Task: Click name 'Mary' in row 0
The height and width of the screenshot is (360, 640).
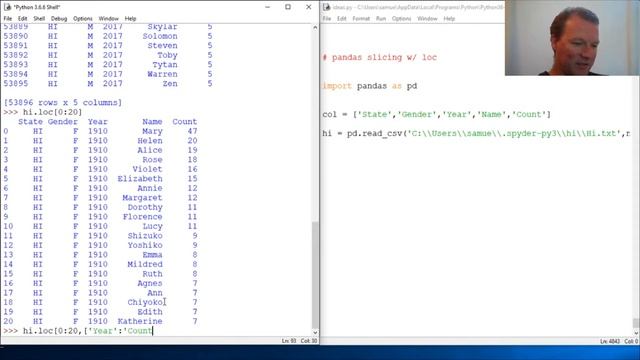Action: tap(152, 131)
